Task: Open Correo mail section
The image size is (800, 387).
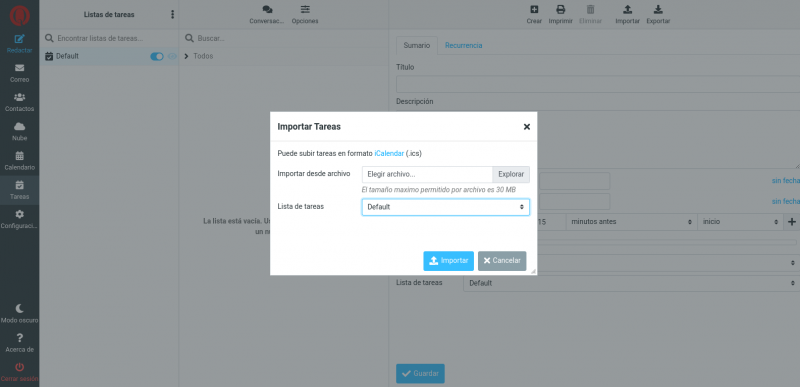Action: pyautogui.click(x=19, y=73)
